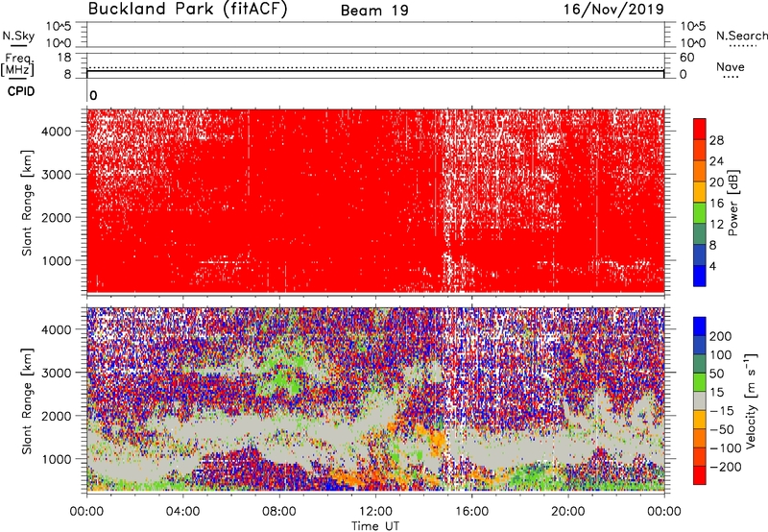Click the velocity panel 'Slant Range [km]' label
Image resolution: width=768 pixels, height=532 pixels.
point(27,401)
